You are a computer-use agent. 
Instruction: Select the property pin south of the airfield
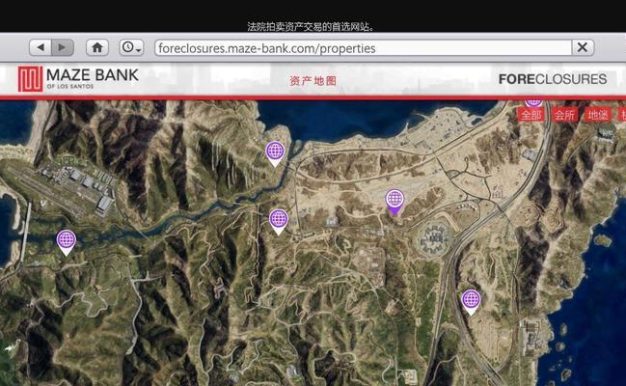66,242
